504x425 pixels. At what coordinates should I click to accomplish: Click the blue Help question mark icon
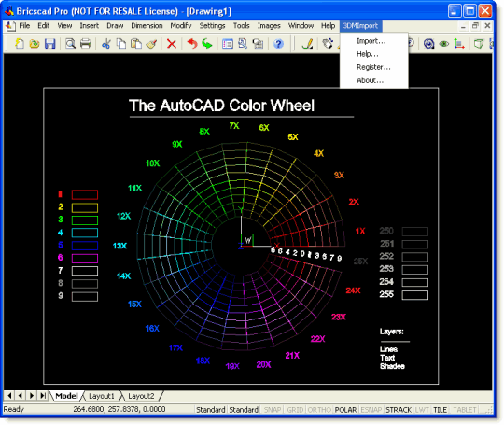coord(278,43)
